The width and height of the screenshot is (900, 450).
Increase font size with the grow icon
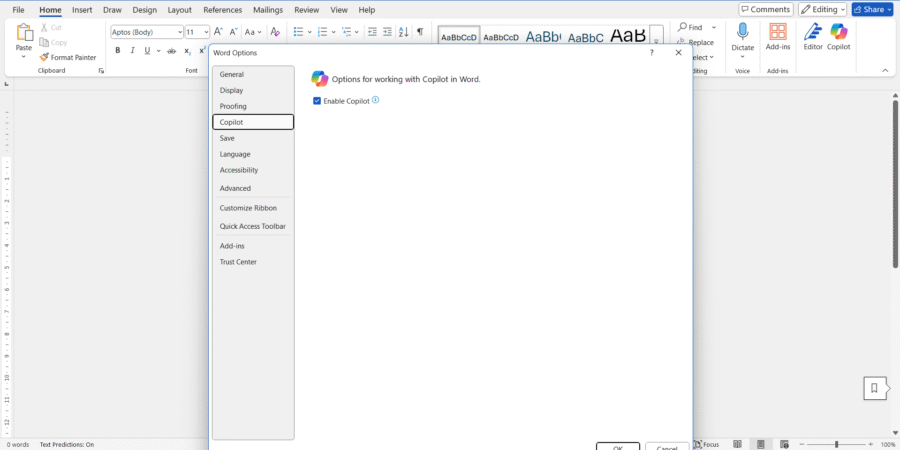tap(218, 32)
